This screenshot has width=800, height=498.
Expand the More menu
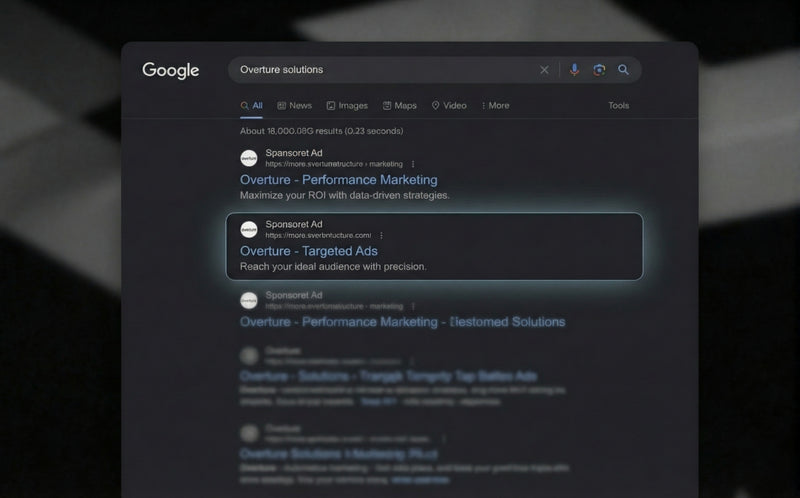point(495,106)
